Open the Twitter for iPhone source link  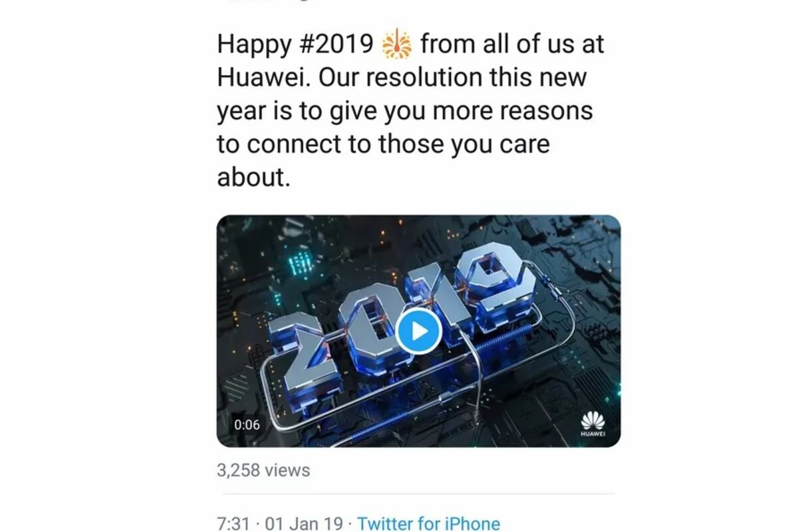tap(429, 523)
